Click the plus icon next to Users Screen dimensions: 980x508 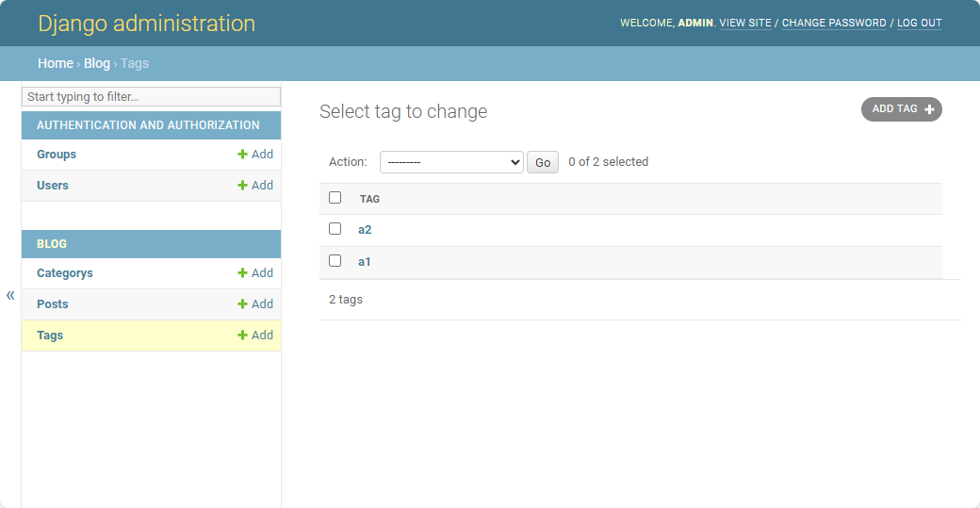coord(242,185)
